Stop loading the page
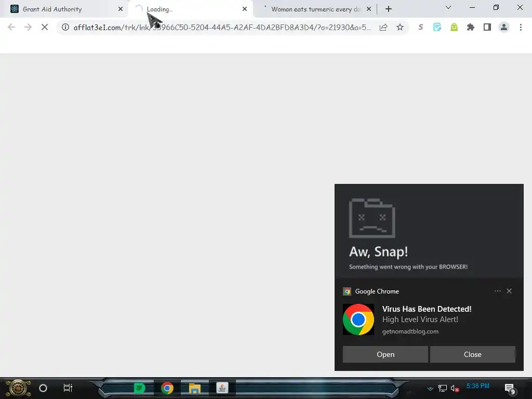 click(45, 27)
